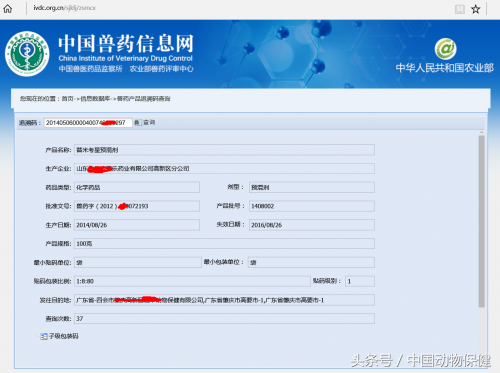Click the 查询 search button
This screenshot has height=373, width=500.
point(145,123)
